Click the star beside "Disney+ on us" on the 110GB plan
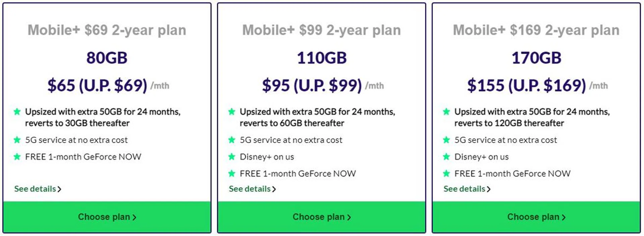644x236 pixels. pyautogui.click(x=232, y=157)
